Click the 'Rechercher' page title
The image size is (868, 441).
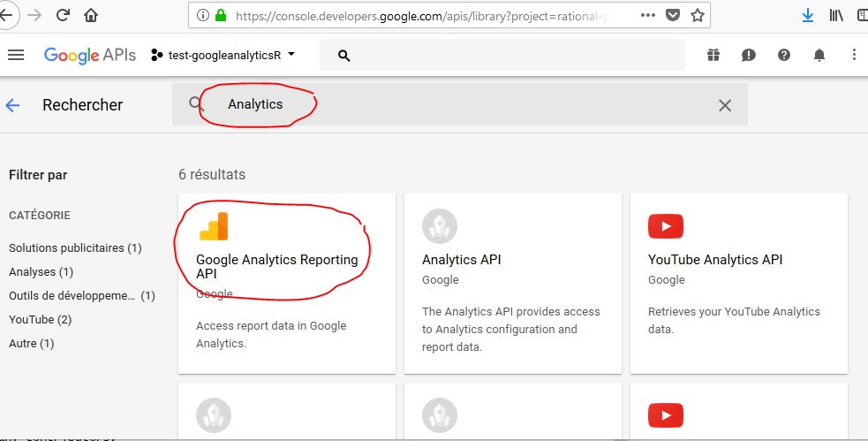(82, 104)
